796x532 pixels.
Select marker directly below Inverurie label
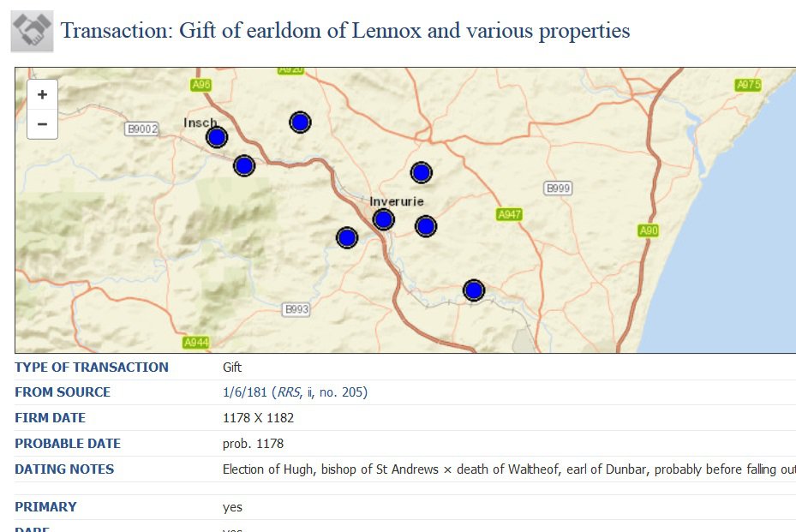tap(383, 219)
